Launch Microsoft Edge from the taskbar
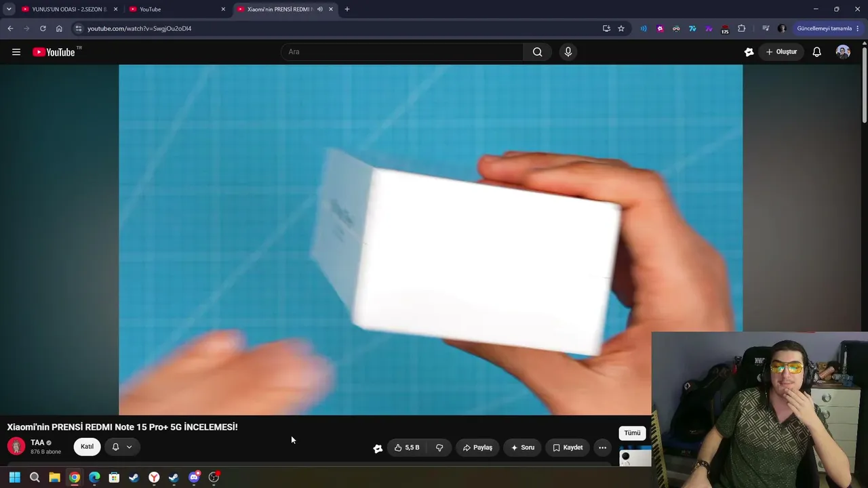The height and width of the screenshot is (488, 868). (94, 477)
